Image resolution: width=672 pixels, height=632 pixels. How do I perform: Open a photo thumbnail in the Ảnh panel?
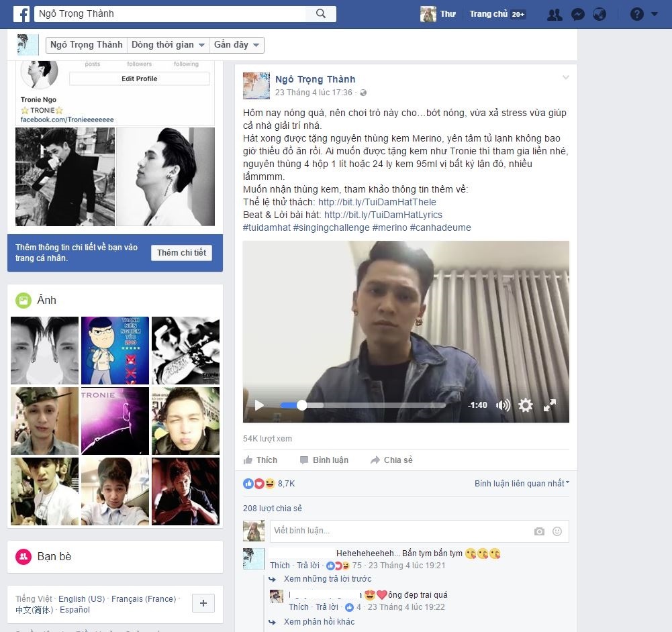click(44, 350)
